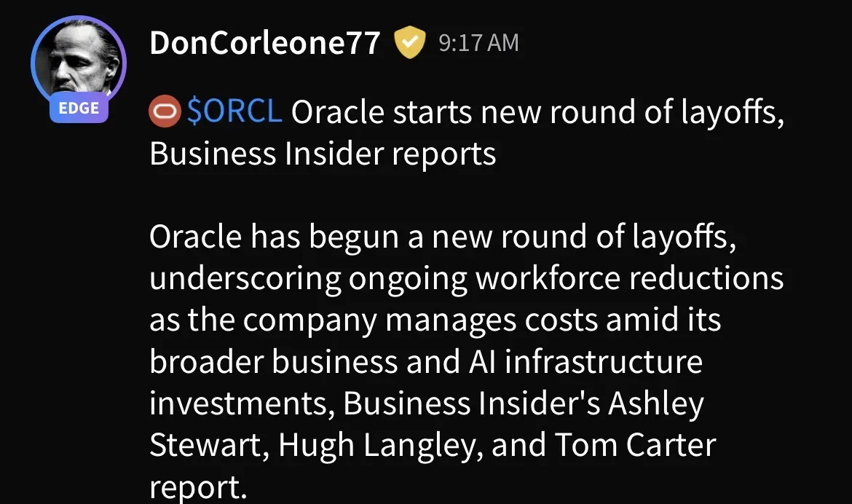Tap the gold verified shield badge
The width and height of the screenshot is (852, 504).
point(410,42)
